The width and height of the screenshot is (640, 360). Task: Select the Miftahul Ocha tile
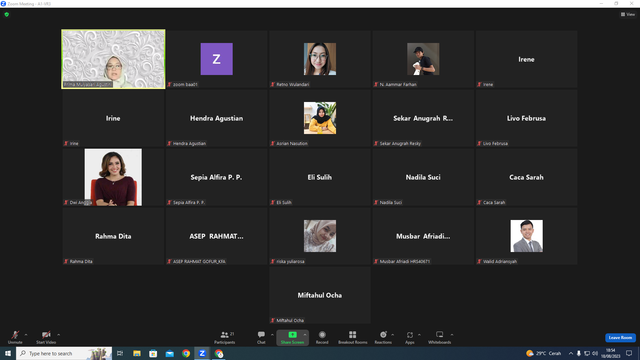click(x=320, y=295)
